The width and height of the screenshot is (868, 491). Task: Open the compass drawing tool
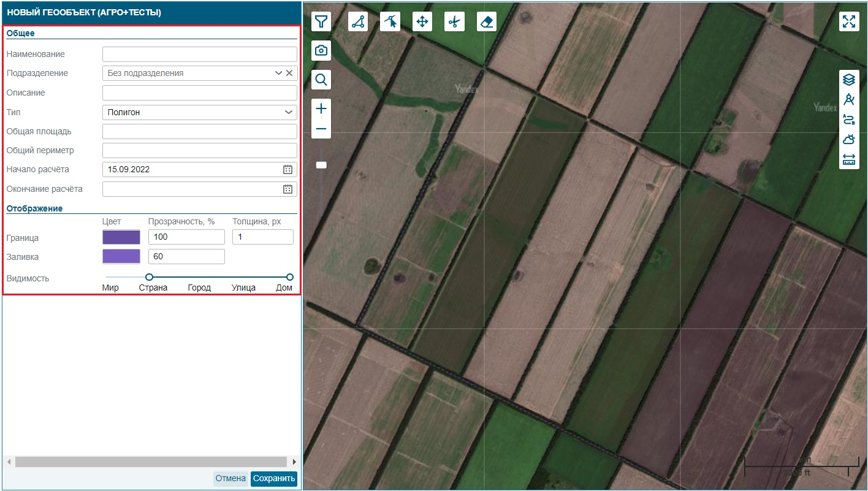pyautogui.click(x=848, y=99)
